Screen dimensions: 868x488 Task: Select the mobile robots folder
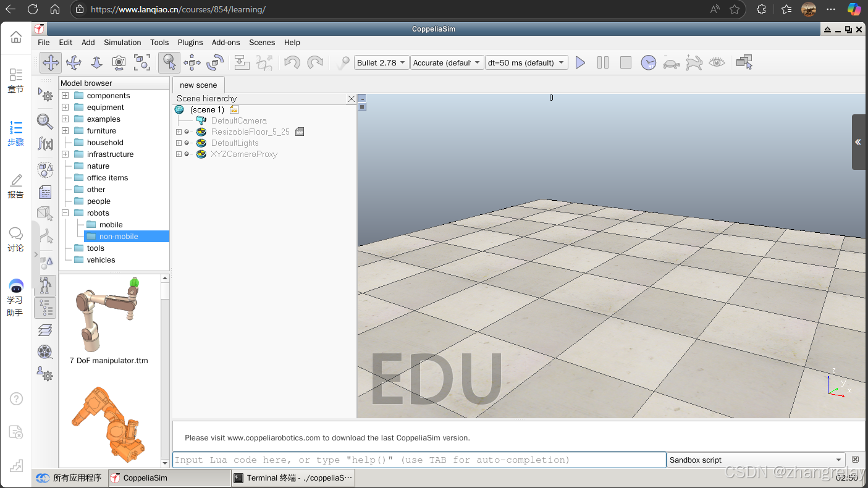click(x=111, y=224)
